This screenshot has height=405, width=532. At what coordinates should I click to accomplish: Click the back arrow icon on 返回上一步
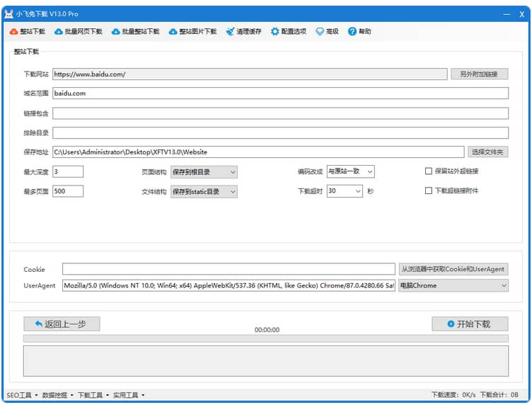pos(38,324)
